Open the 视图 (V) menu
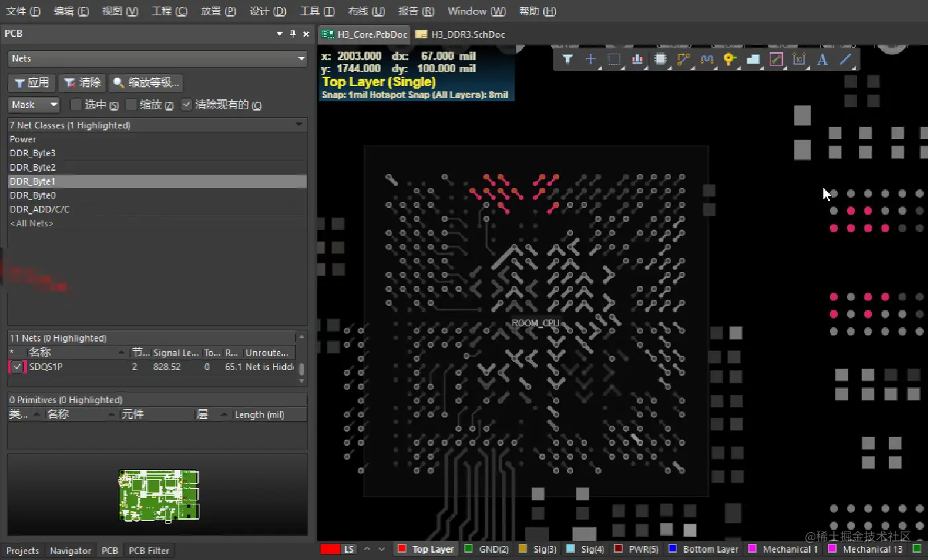This screenshot has width=928, height=560. click(120, 11)
